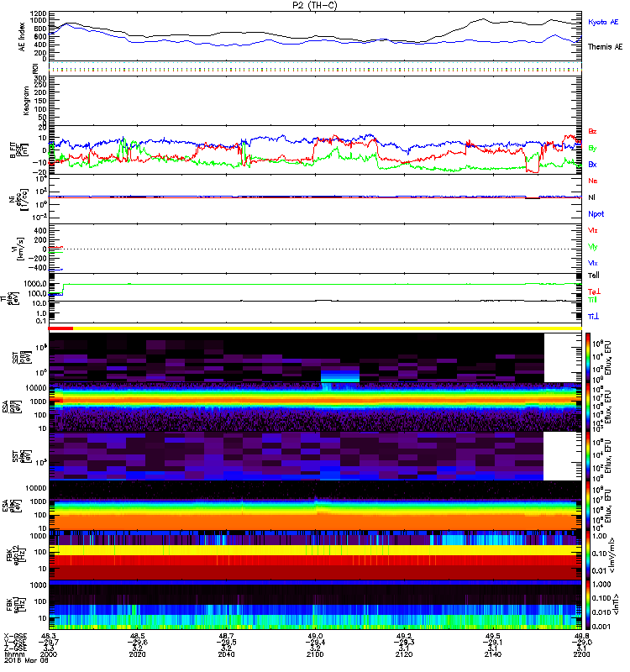The width and height of the screenshot is (630, 672).
Task: Click the '2040' time tick label
Action: [226, 654]
